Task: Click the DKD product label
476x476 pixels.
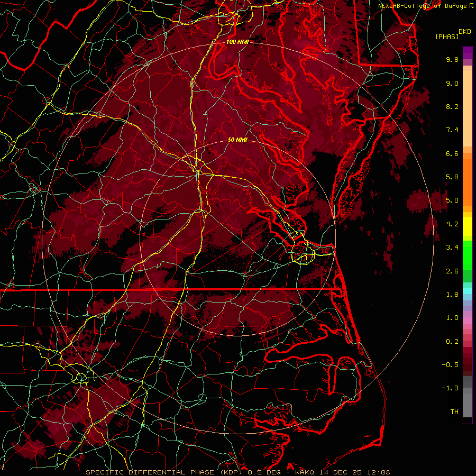Action: [464, 32]
